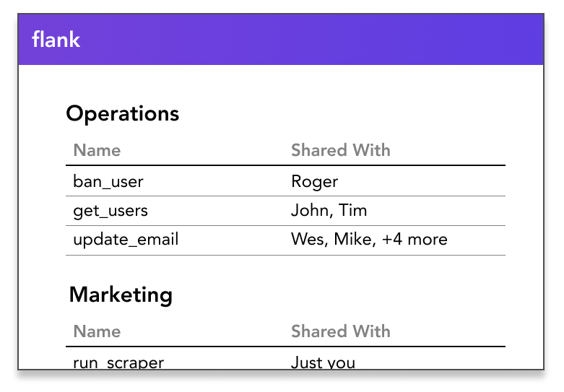Open the get_users operation
Image resolution: width=564 pixels, height=392 pixels.
110,211
